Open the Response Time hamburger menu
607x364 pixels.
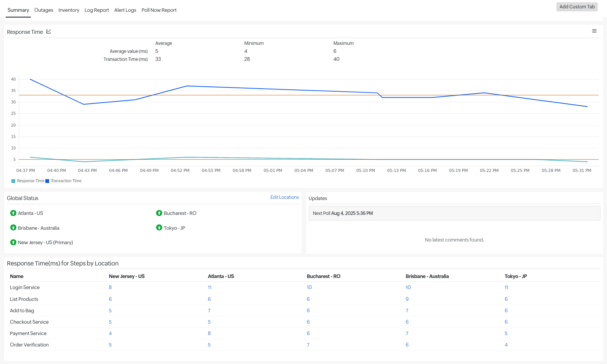click(594, 31)
